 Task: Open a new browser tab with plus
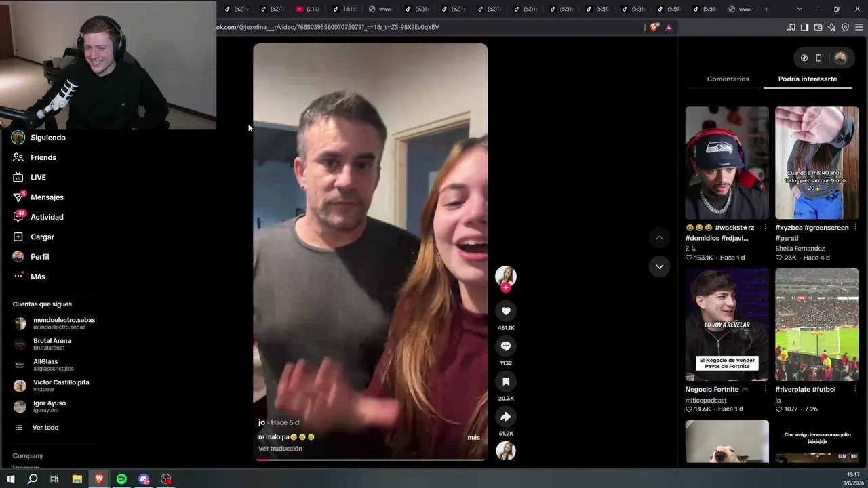(766, 9)
